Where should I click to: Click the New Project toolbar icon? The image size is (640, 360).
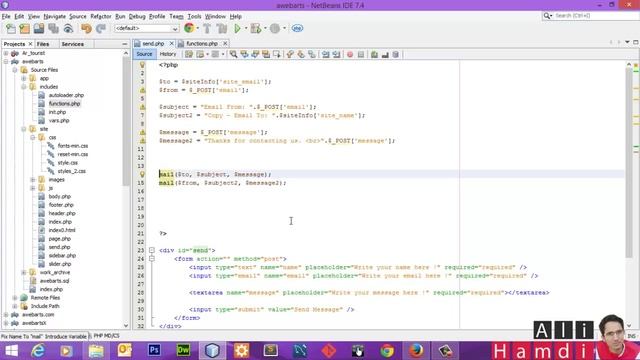click(24, 28)
